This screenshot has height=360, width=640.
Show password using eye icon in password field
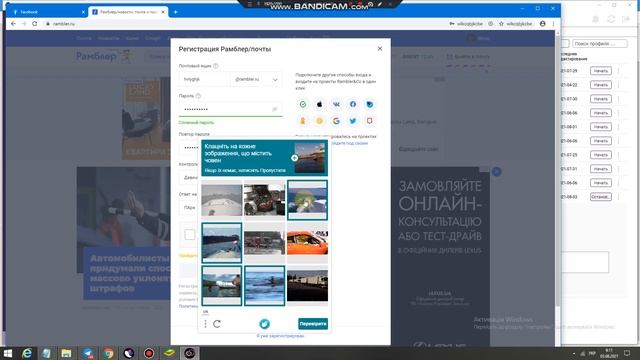[x=275, y=109]
